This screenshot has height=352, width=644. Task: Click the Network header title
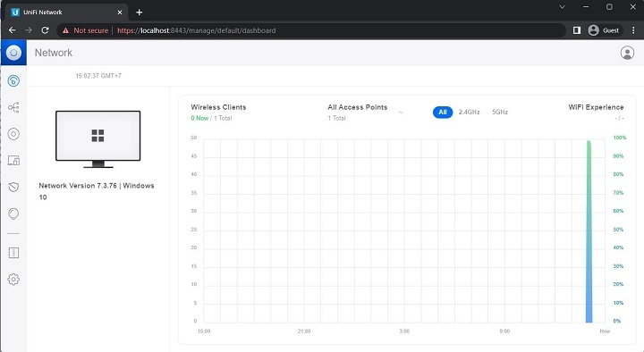(54, 53)
